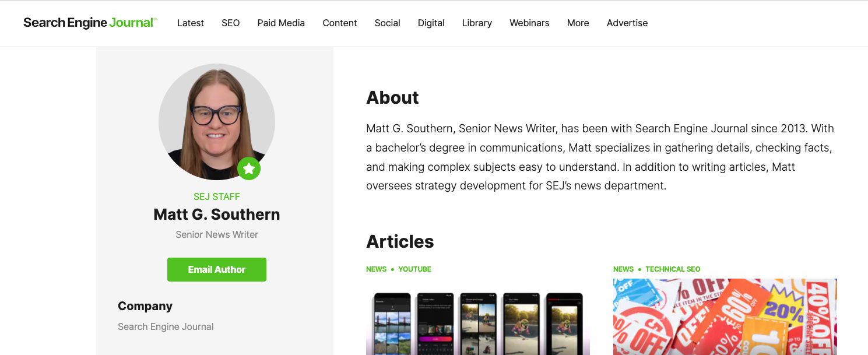This screenshot has width=868, height=355.
Task: Open the article thumbnail showing smartphones
Action: (x=478, y=317)
